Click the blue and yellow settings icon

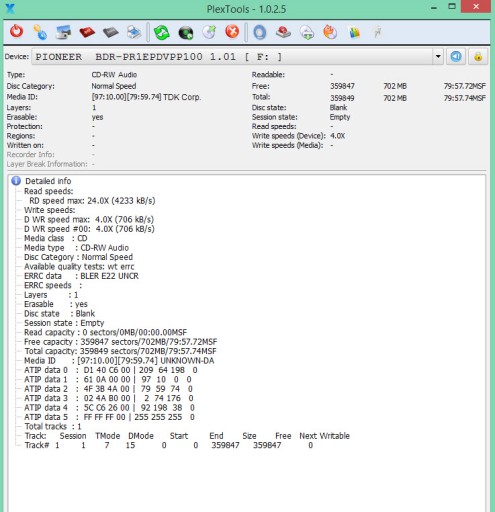pos(40,32)
